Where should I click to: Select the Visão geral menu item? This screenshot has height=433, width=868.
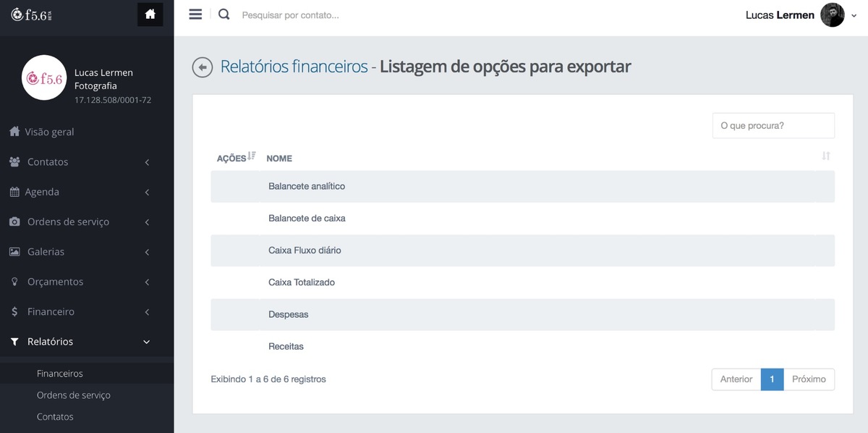(x=49, y=132)
